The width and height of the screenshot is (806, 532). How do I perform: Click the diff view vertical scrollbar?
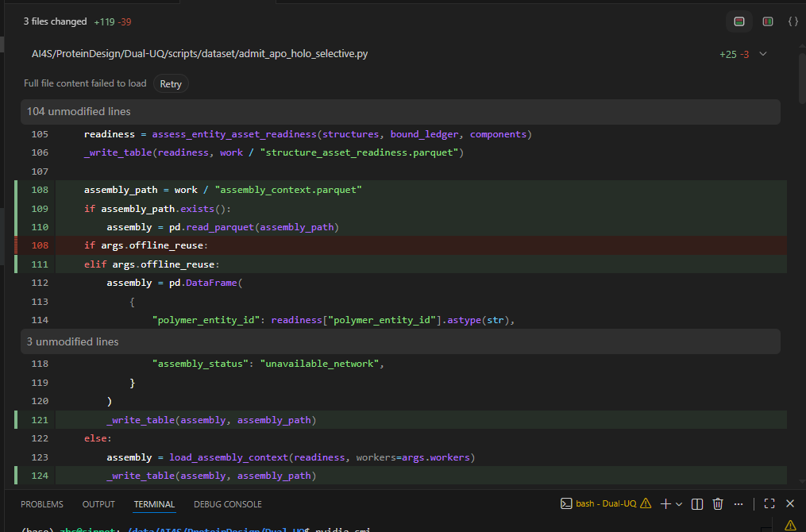pos(802,77)
